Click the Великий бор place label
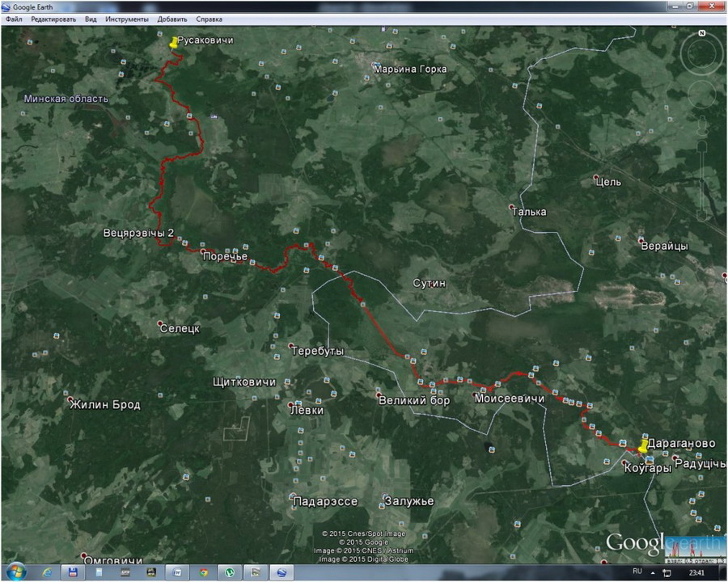The height and width of the screenshot is (582, 728). click(x=413, y=400)
